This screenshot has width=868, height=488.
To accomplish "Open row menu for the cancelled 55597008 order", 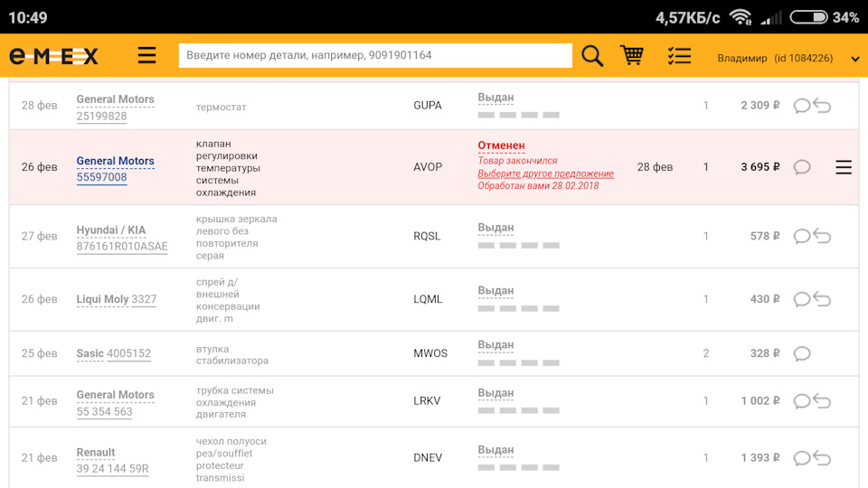I will pos(844,167).
